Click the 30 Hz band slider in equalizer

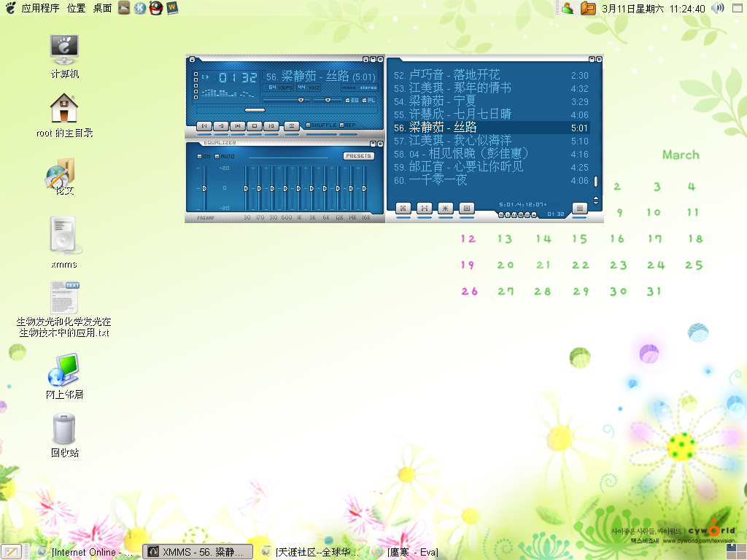247,189
